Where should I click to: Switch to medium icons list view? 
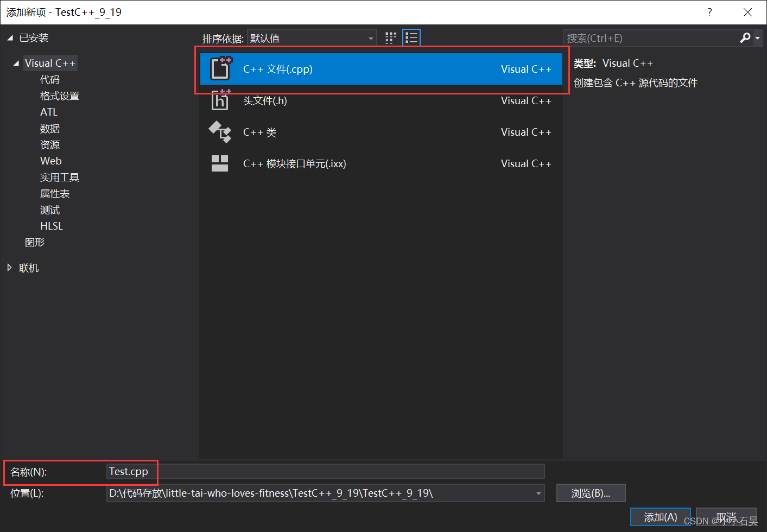point(411,38)
